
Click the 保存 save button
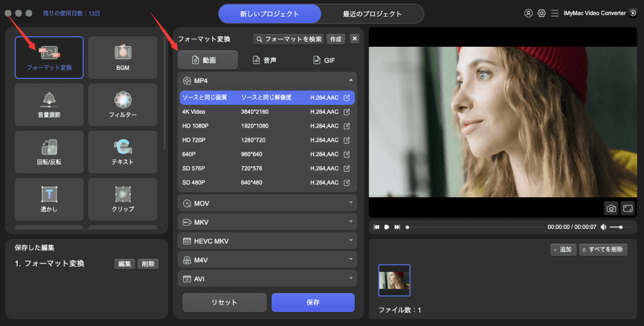(313, 302)
